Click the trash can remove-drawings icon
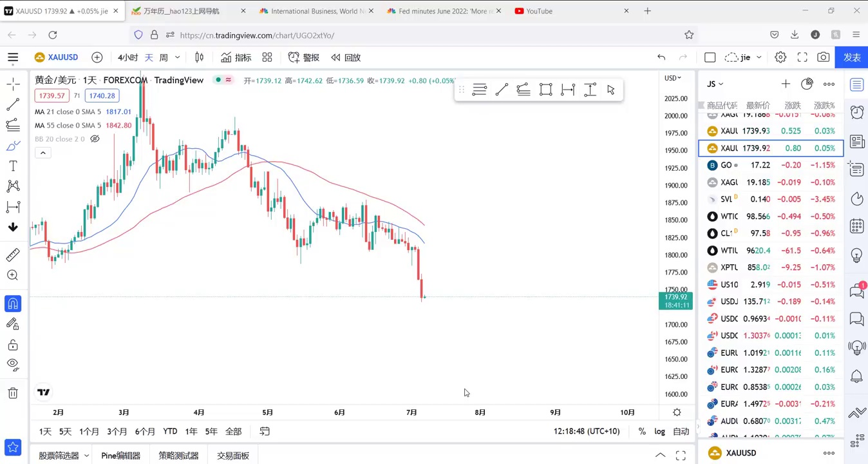868x464 pixels. [x=13, y=393]
